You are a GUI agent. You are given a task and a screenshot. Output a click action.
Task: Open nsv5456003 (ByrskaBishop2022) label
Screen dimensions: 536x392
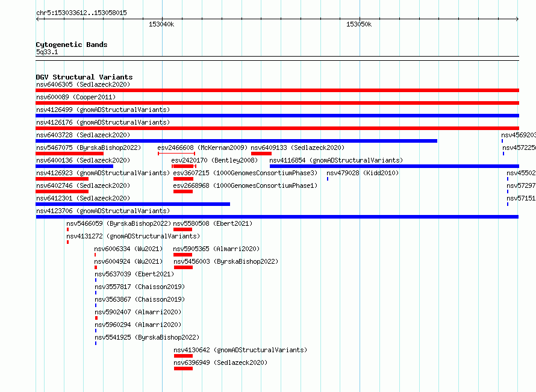[226, 261]
